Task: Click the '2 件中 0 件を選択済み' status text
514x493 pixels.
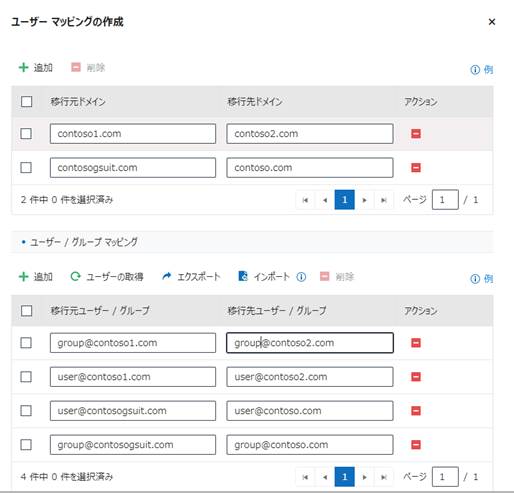Action: [x=67, y=200]
